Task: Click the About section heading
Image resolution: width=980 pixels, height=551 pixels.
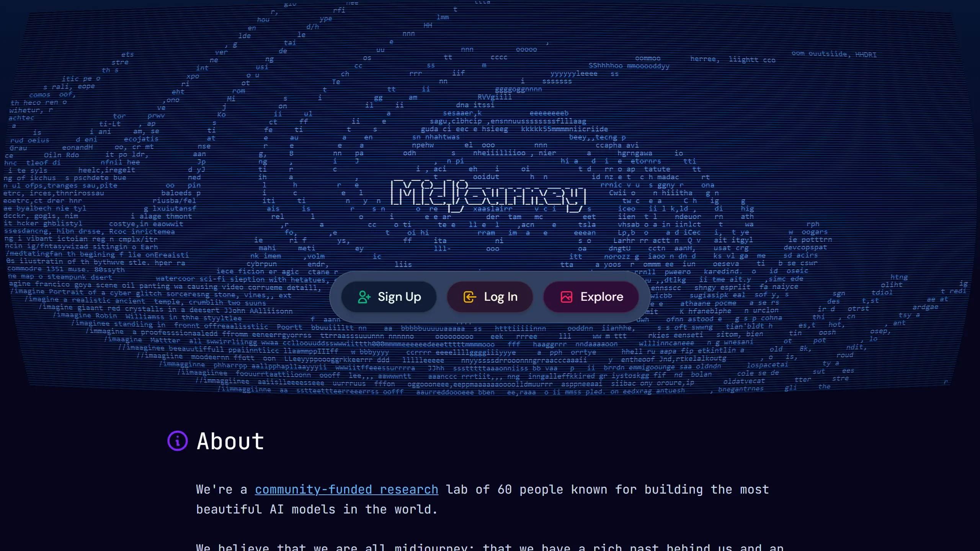Action: [230, 441]
